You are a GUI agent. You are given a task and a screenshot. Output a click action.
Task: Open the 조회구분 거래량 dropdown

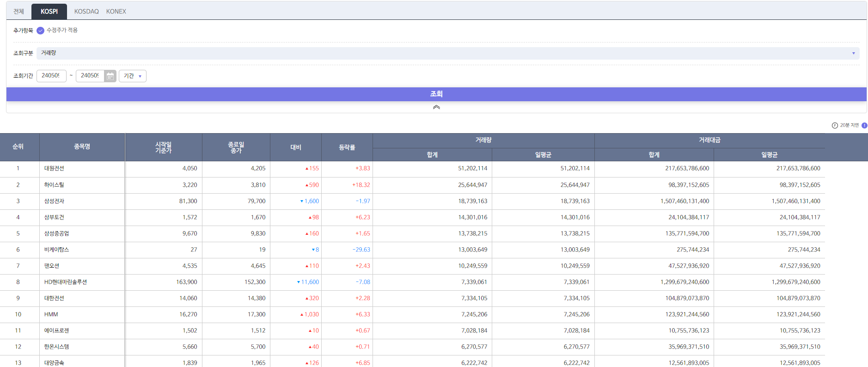click(x=448, y=53)
